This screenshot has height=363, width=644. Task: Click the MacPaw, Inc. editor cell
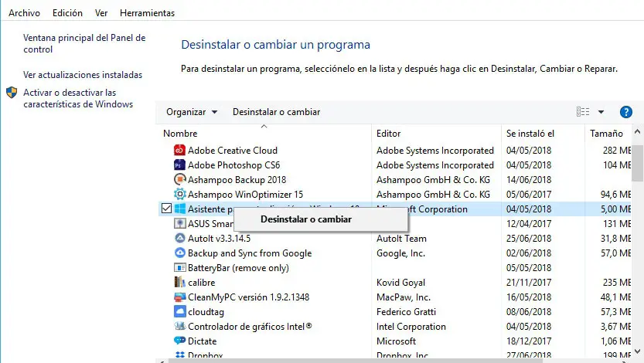click(404, 297)
